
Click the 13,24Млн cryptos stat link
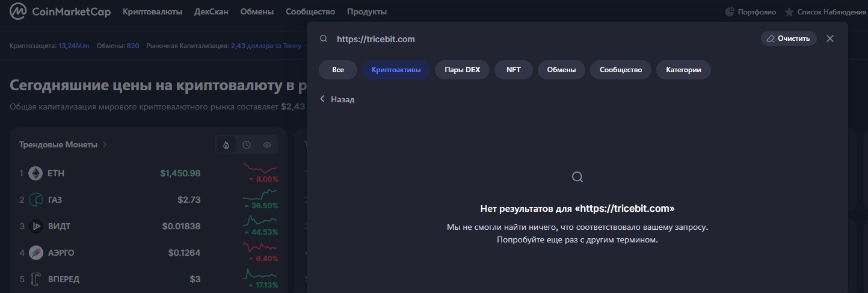tap(73, 46)
